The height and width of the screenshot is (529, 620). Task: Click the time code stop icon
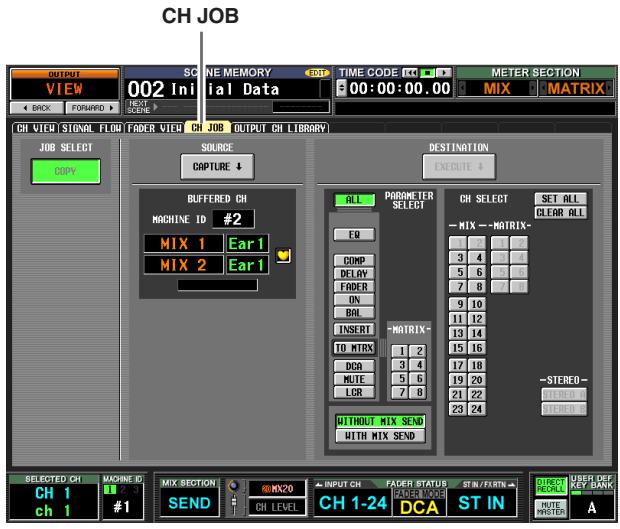tap(426, 73)
